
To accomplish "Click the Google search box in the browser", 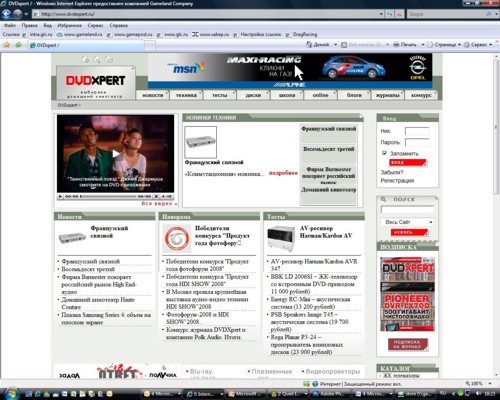I will point(445,14).
